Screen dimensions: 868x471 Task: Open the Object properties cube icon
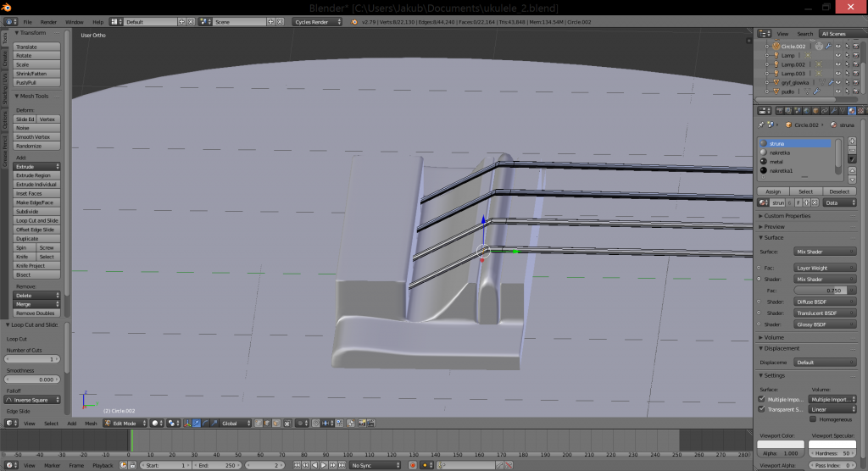coord(815,111)
